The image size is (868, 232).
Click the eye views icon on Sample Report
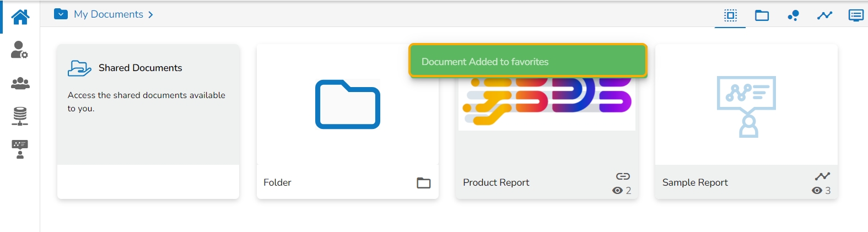click(x=817, y=191)
